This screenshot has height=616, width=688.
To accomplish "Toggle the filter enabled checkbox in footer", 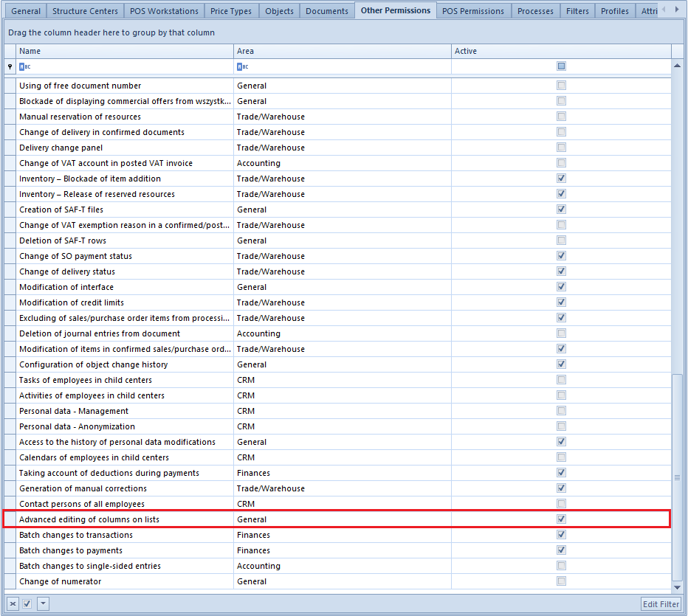I will pos(27,603).
